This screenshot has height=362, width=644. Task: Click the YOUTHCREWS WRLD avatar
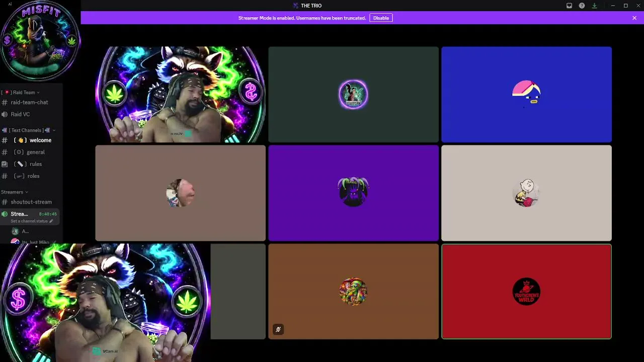(526, 292)
